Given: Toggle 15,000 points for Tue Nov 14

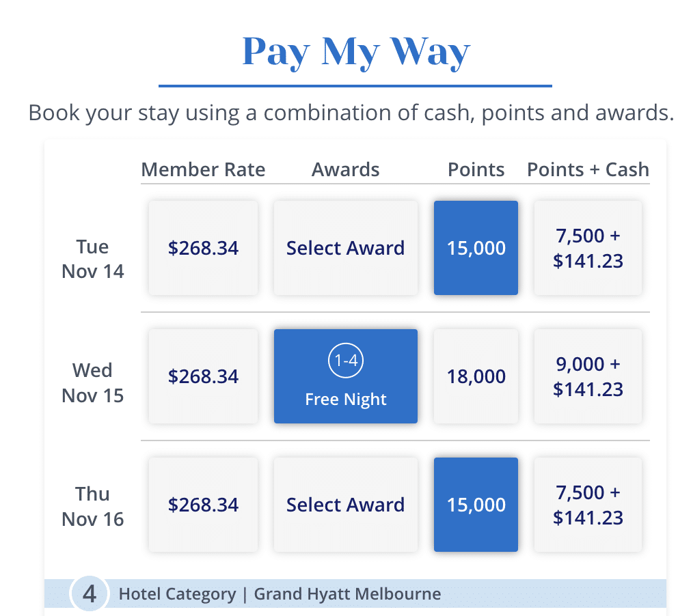Looking at the screenshot, I should point(476,248).
